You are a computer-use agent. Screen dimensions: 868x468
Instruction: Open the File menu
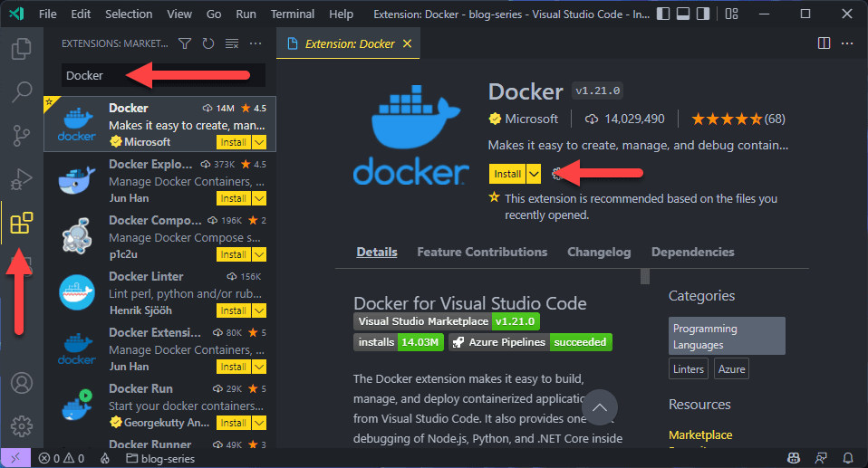tap(48, 14)
